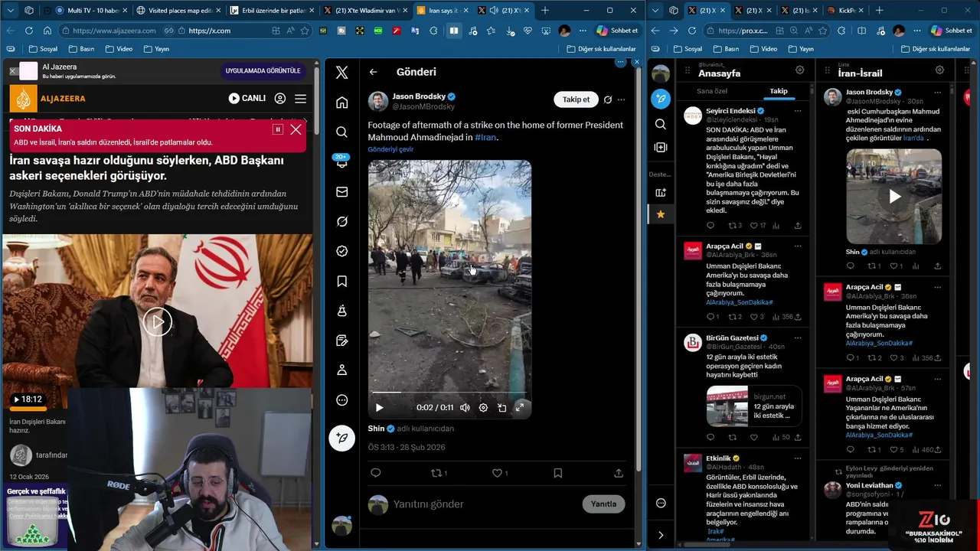Toggle split screen icon in left browser toolbar

click(x=454, y=31)
